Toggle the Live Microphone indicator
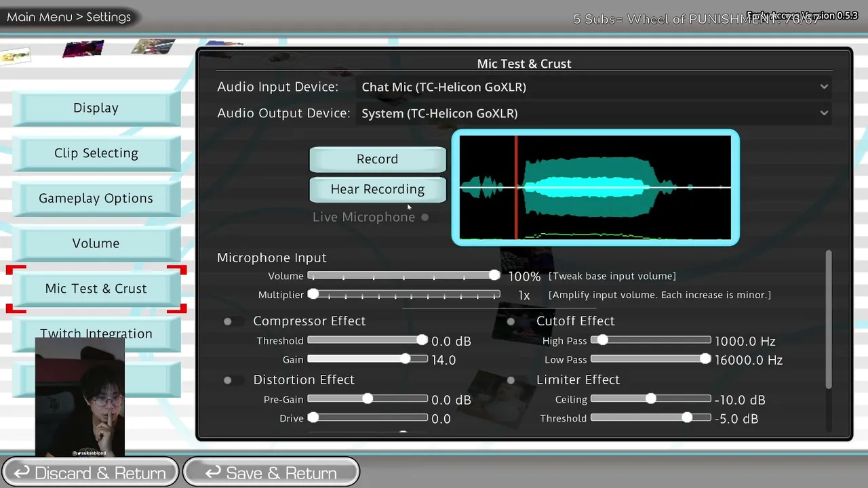Viewport: 868px width, 488px height. coord(425,218)
